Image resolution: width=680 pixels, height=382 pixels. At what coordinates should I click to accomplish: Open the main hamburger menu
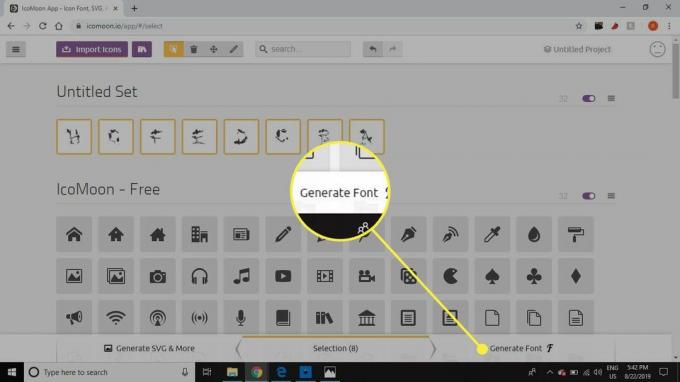tap(16, 49)
